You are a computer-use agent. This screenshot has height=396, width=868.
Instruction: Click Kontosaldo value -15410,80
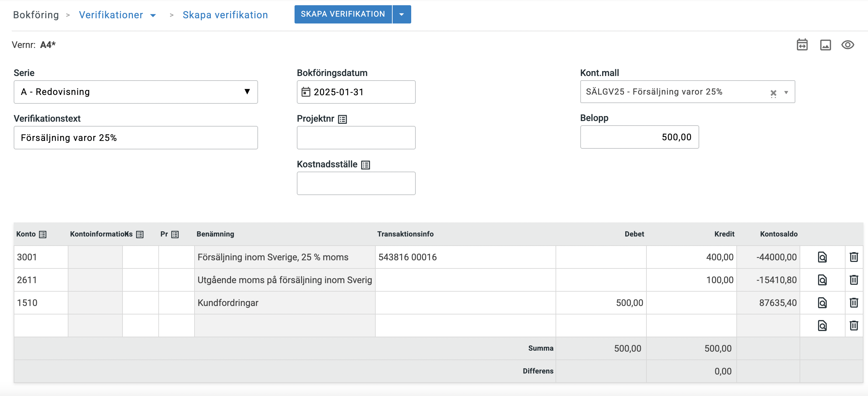click(776, 280)
